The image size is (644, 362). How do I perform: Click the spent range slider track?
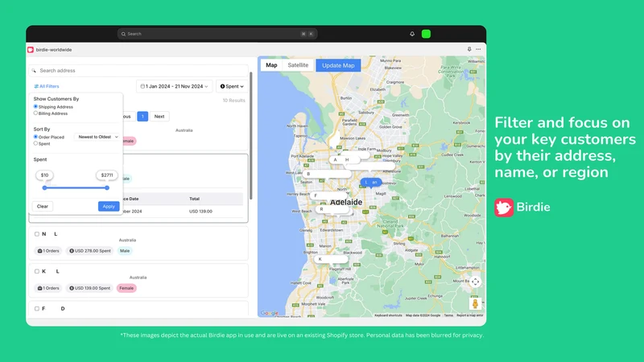[x=76, y=187]
